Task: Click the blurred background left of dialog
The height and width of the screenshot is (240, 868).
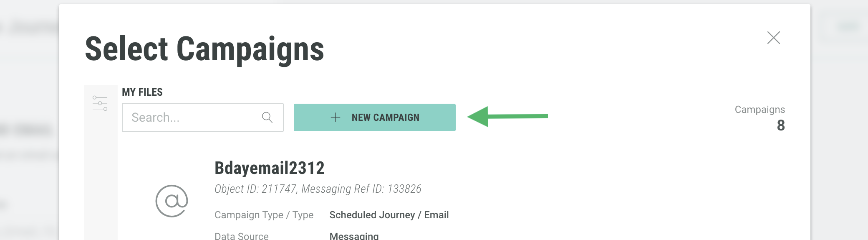Action: (x=29, y=125)
